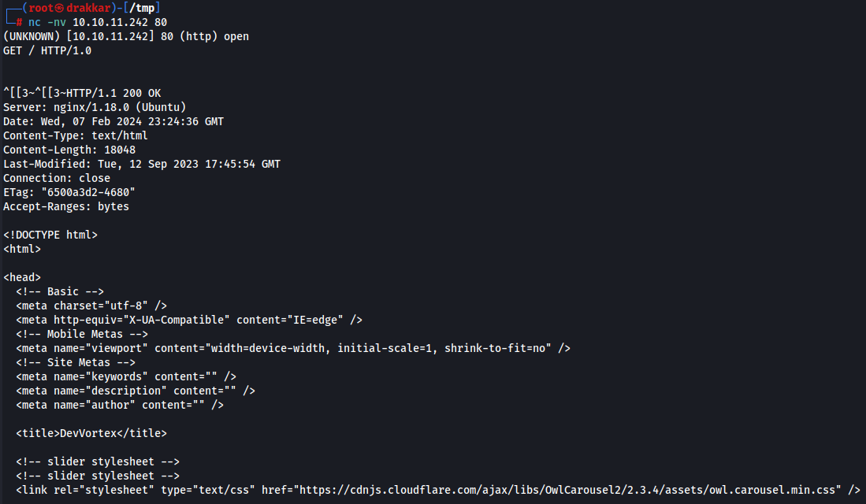
Task: Click the Mobile Metas comment line
Action: (82, 334)
